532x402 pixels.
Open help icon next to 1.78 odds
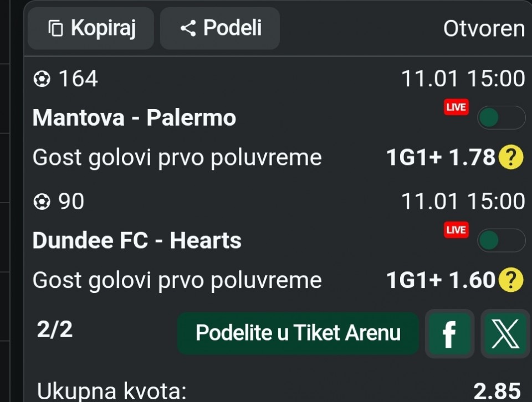click(x=511, y=158)
